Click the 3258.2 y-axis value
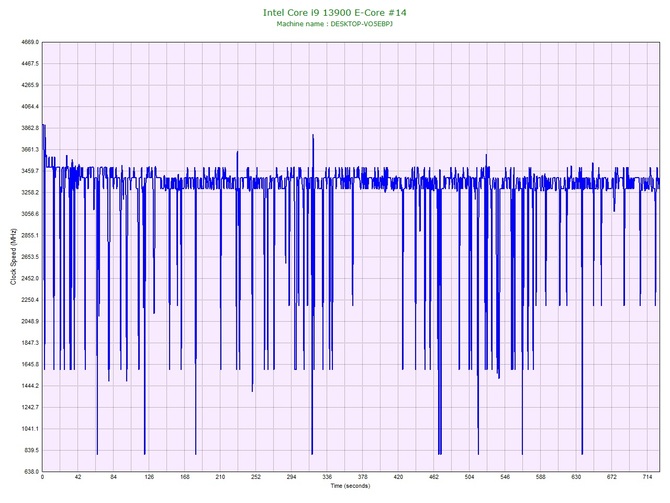This screenshot has height=503, width=670. click(x=30, y=192)
